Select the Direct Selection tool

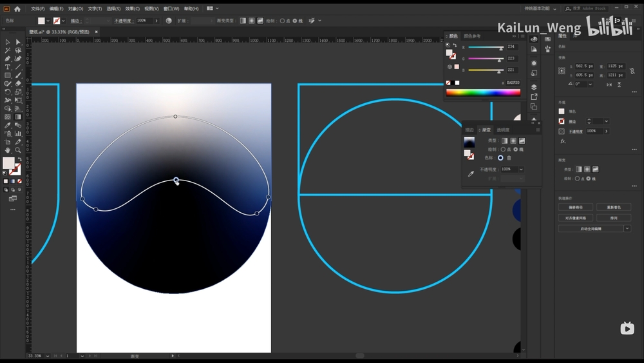pos(18,42)
